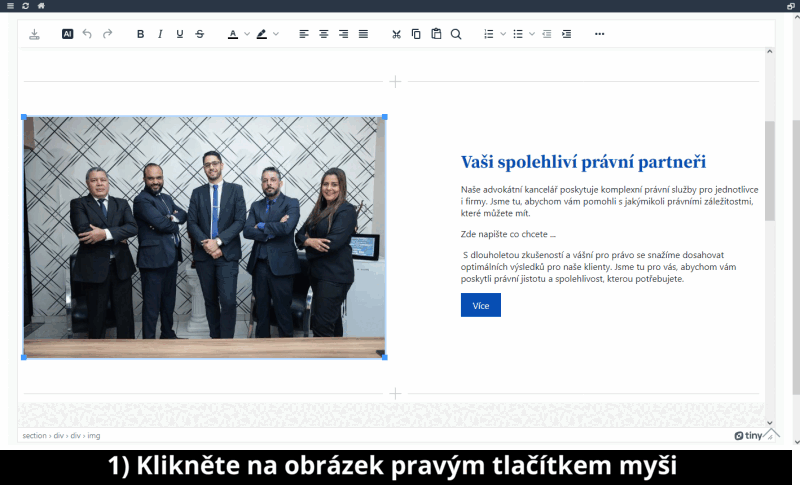Align text center
Screen dimensions: 800x485
coord(323,34)
